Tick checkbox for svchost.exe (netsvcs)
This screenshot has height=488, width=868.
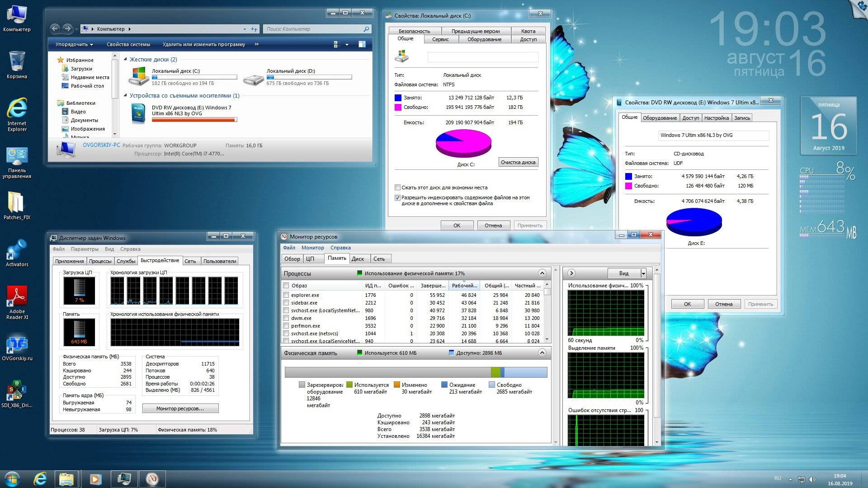tap(286, 333)
